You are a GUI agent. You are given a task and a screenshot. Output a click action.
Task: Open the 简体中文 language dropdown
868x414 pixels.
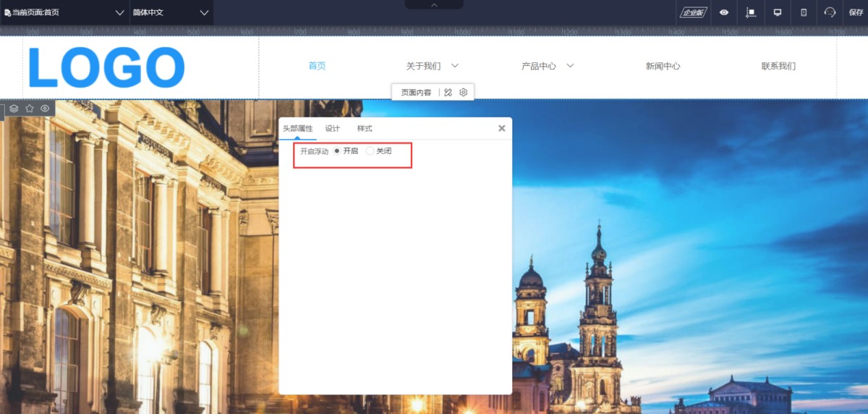click(171, 12)
